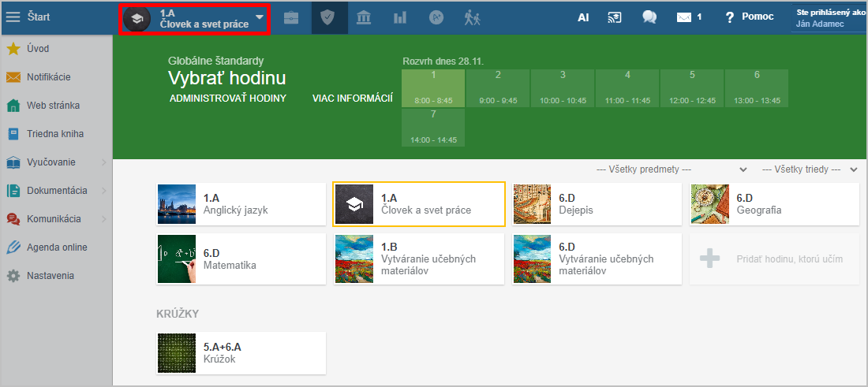Open the class selector dropdown arrow in header

(x=259, y=18)
